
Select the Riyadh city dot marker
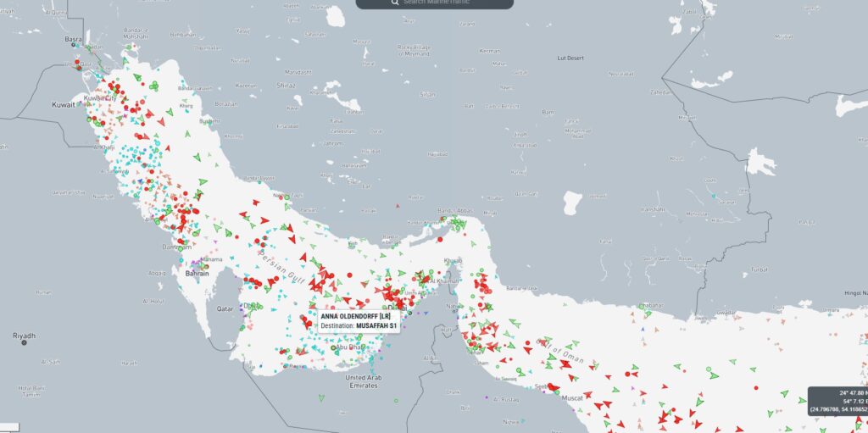point(24,342)
